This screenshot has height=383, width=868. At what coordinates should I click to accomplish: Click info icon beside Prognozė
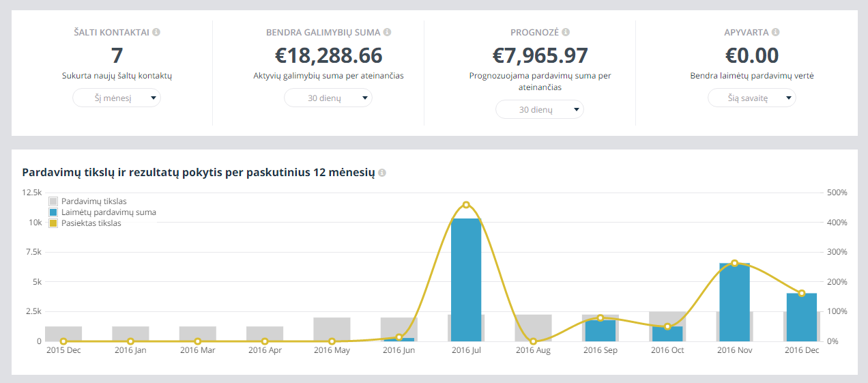pos(566,32)
